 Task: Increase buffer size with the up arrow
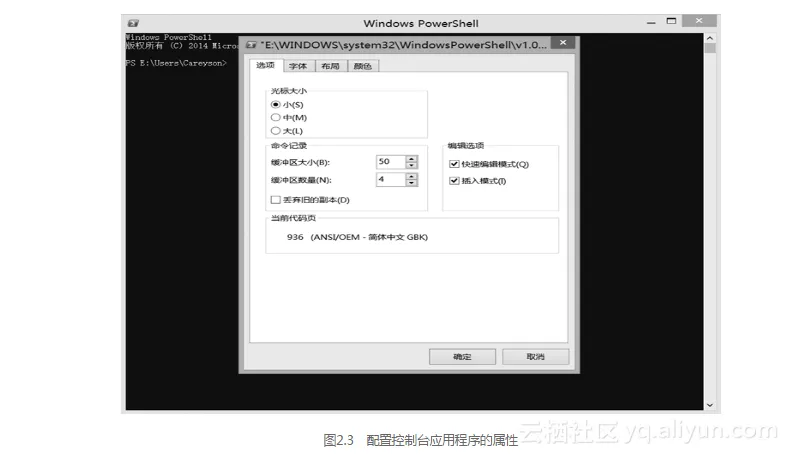pos(412,159)
